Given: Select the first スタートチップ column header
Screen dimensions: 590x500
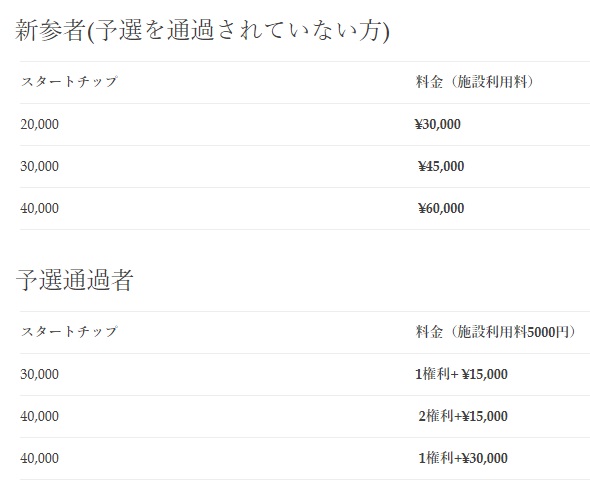Looking at the screenshot, I should (69, 81).
